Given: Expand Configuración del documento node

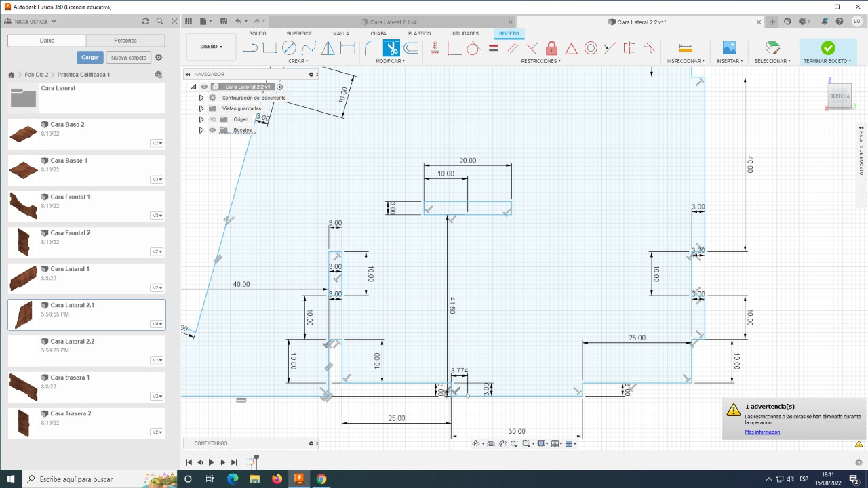Looking at the screenshot, I should coord(201,98).
